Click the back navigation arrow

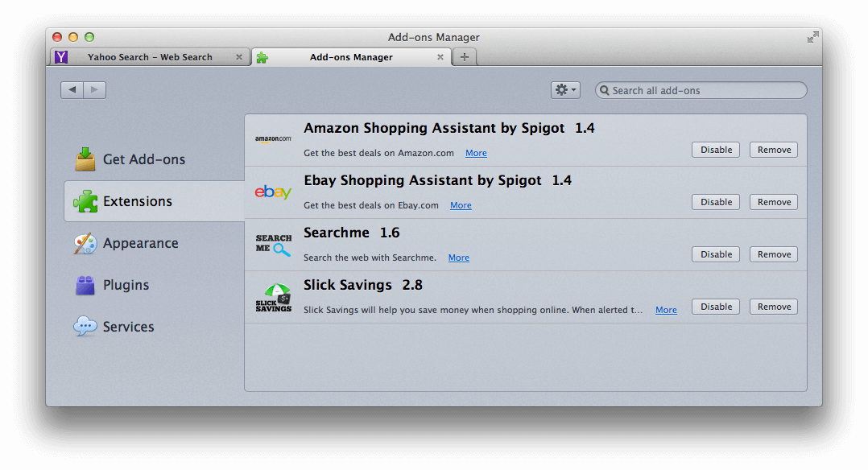coord(72,90)
